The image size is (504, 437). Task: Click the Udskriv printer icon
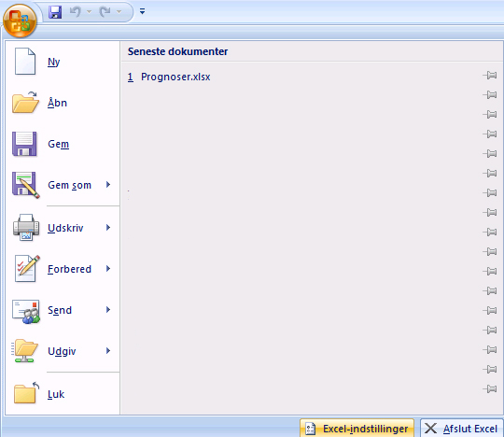point(26,227)
